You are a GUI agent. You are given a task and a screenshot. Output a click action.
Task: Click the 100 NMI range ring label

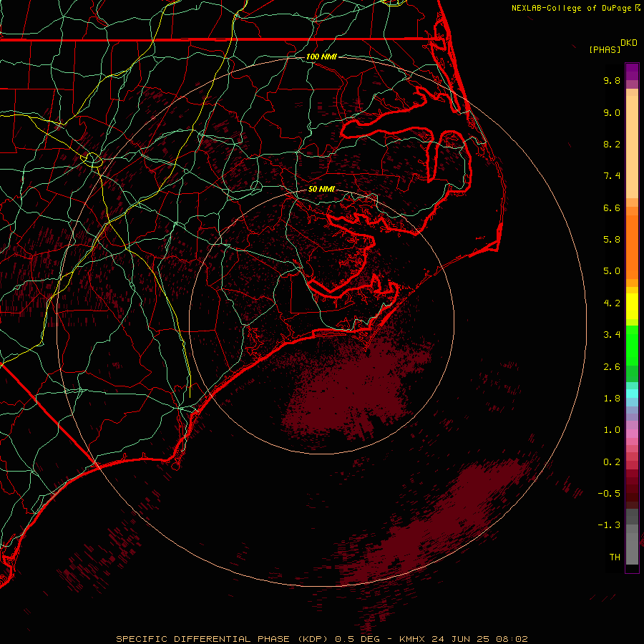(x=321, y=57)
